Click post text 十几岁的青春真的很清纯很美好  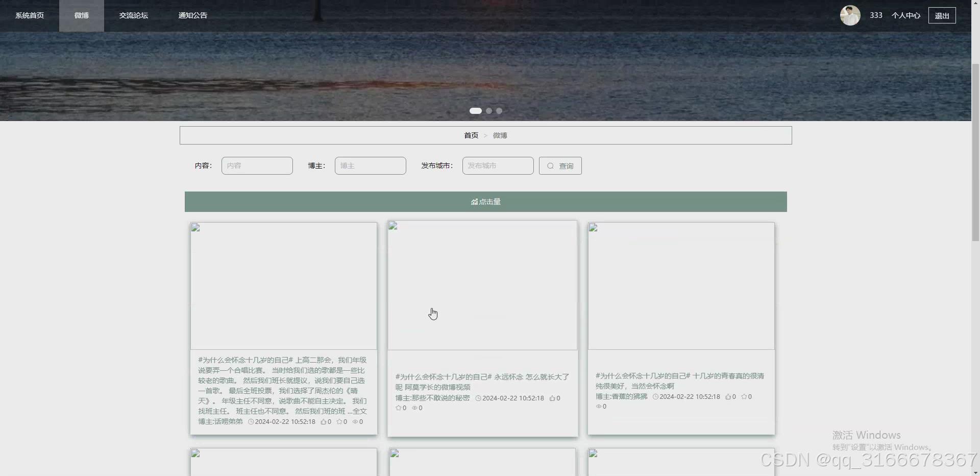click(x=680, y=381)
